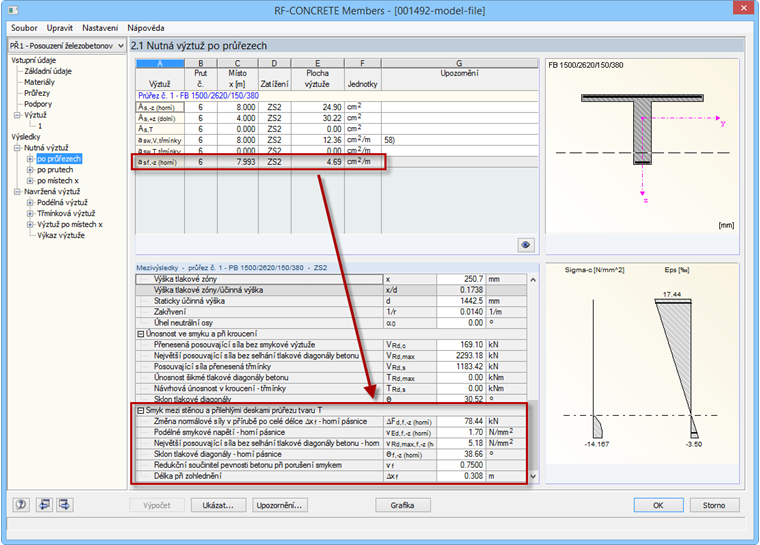The height and width of the screenshot is (545, 760).
Task: Click the Grafika button
Action: (x=402, y=506)
